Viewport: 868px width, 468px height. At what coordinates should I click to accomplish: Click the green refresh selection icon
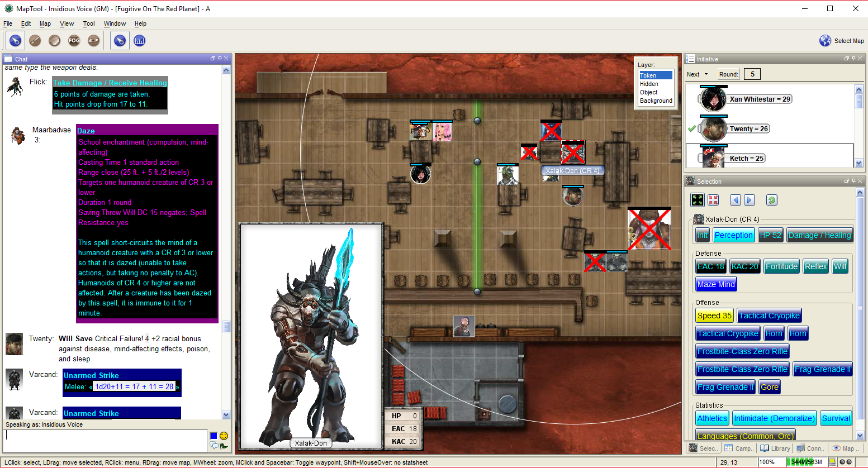point(772,200)
